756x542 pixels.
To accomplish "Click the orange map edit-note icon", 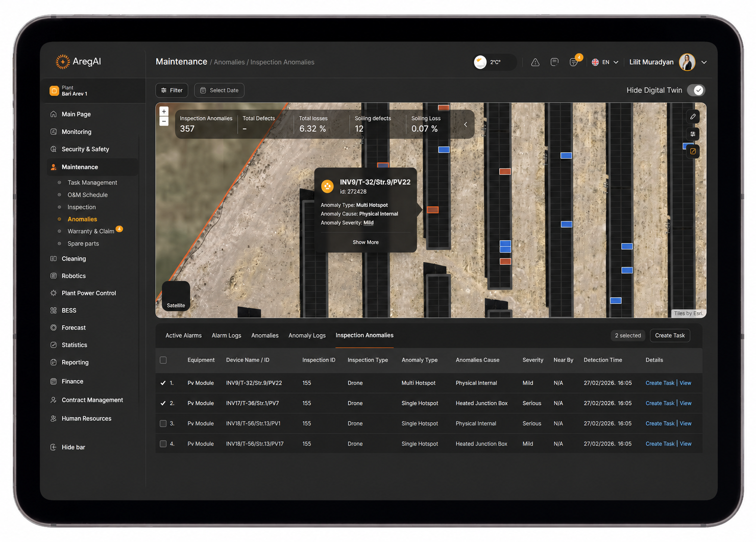I will (693, 151).
